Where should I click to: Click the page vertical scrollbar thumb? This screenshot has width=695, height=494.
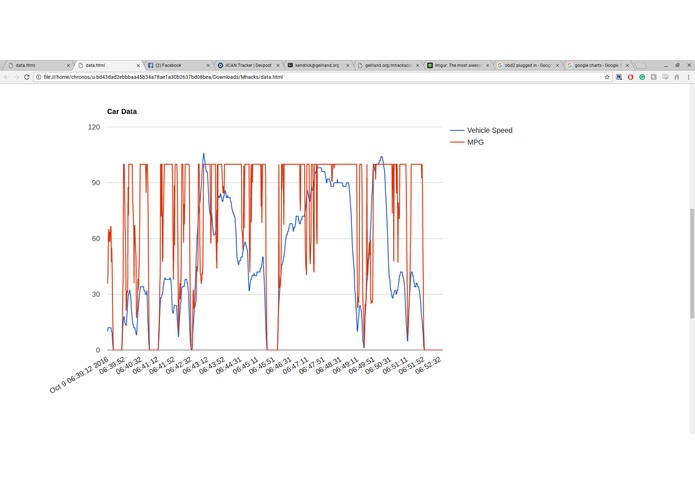[x=692, y=263]
